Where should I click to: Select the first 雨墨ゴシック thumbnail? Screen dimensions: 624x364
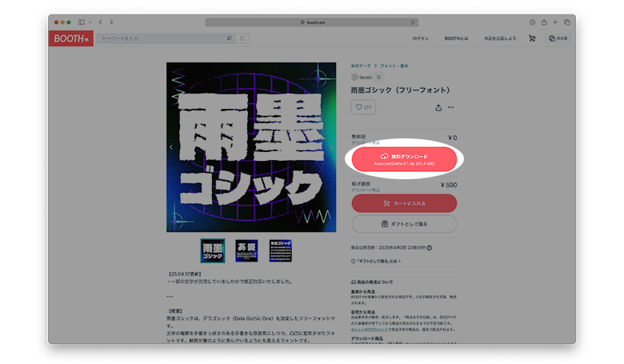(213, 250)
